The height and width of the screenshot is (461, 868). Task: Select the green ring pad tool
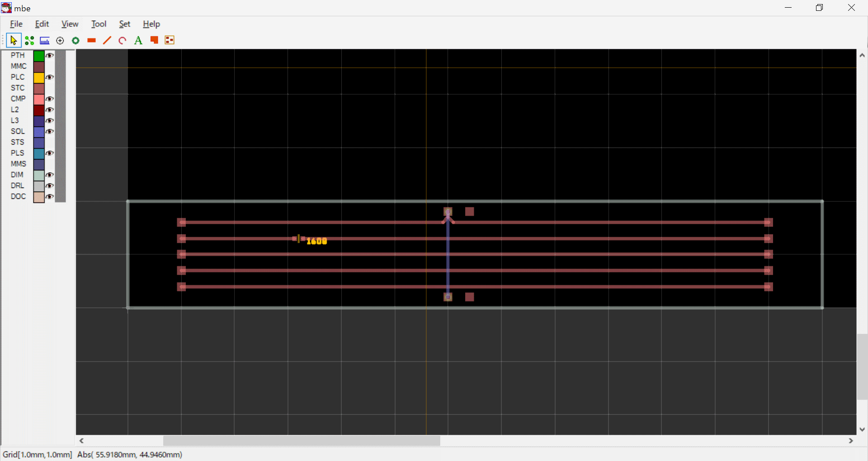pos(76,41)
